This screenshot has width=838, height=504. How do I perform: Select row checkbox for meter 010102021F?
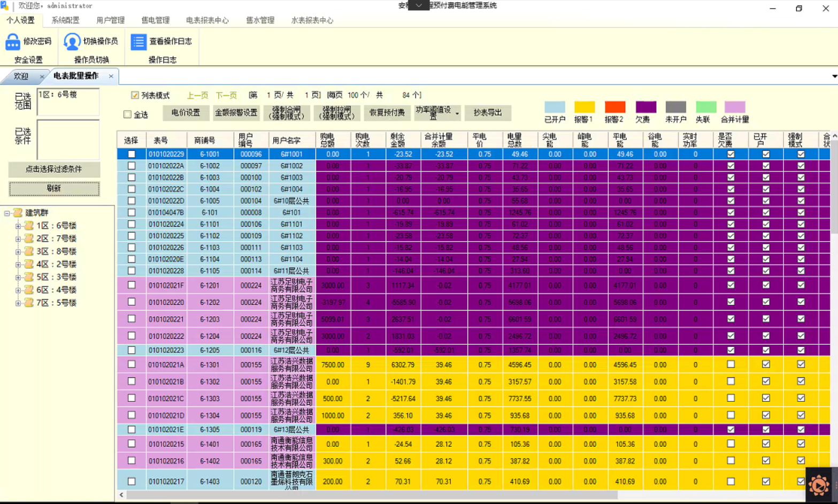click(x=132, y=285)
